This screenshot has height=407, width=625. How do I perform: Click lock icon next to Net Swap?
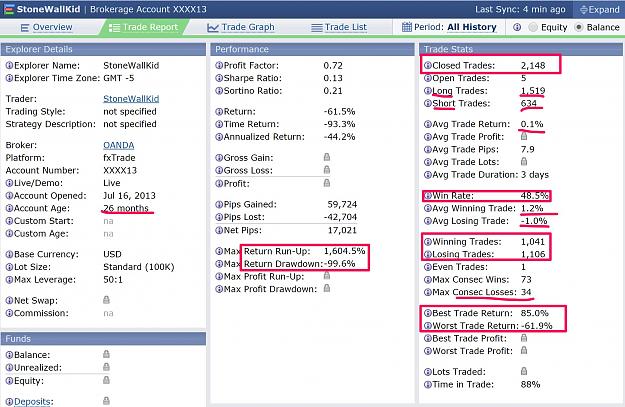coord(106,300)
